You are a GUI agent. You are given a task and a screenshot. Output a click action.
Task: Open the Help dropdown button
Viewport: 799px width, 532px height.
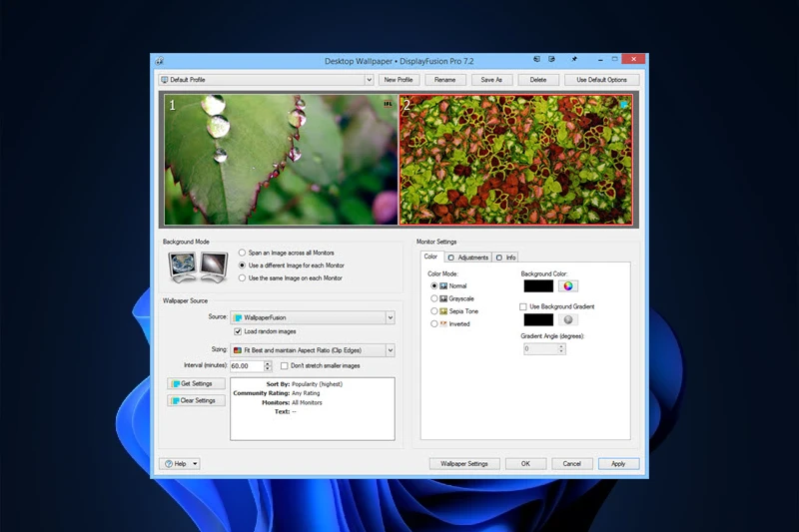(x=180, y=464)
